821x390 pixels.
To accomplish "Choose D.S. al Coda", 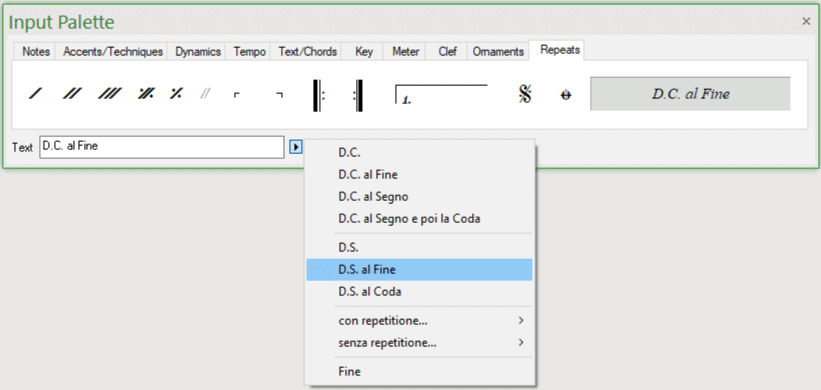I will [x=419, y=292].
